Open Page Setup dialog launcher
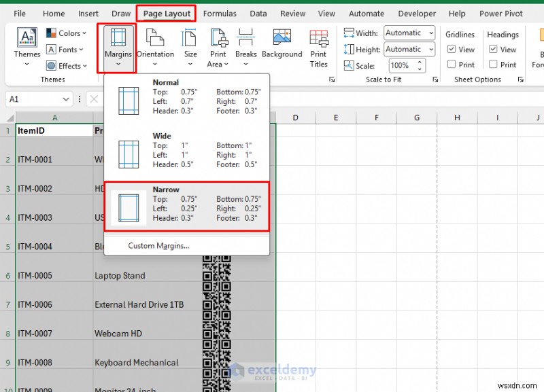The height and width of the screenshot is (392, 544). [332, 79]
